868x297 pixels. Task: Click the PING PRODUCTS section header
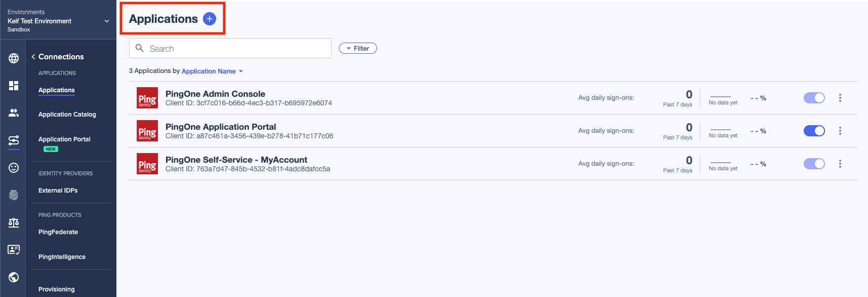pos(60,215)
